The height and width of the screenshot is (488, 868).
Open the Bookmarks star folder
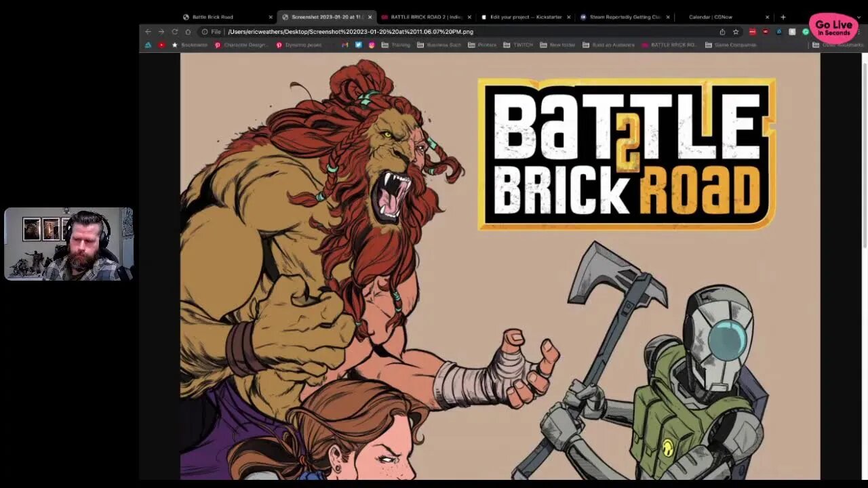tap(189, 45)
